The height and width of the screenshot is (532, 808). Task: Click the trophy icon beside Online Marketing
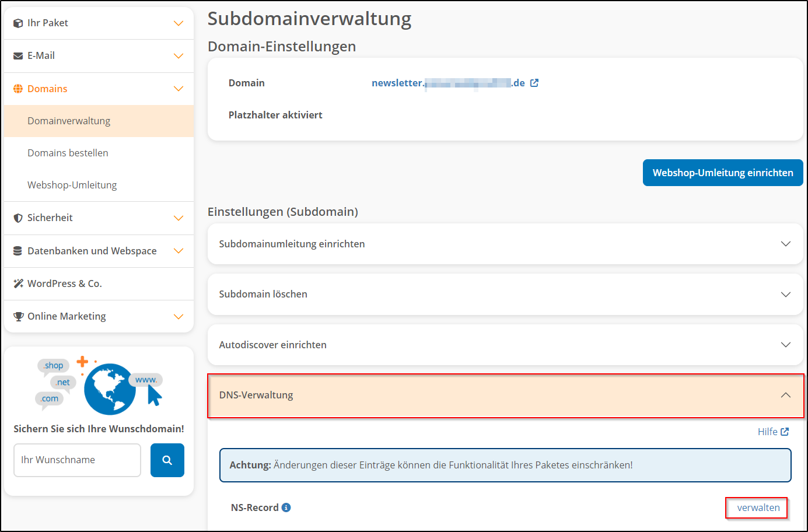pyautogui.click(x=18, y=316)
